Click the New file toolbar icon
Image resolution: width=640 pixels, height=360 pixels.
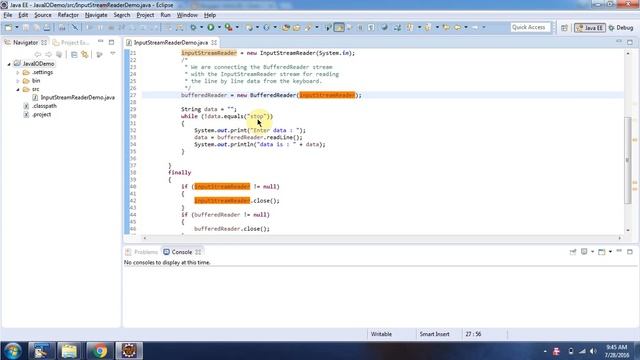pyautogui.click(x=8, y=27)
